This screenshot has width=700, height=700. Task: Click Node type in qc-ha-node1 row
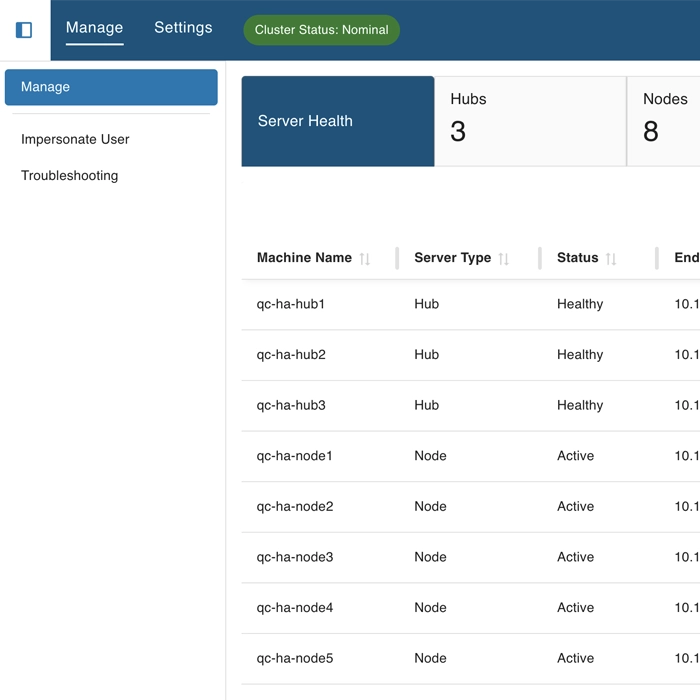coord(430,456)
